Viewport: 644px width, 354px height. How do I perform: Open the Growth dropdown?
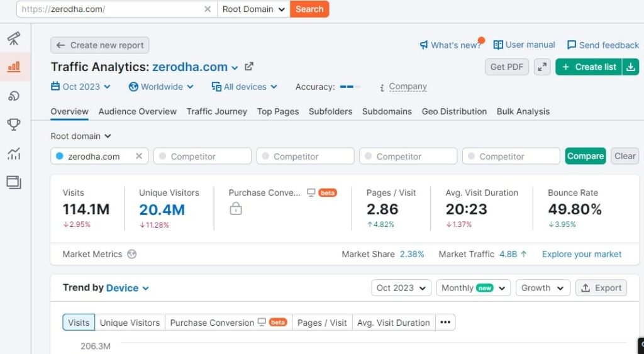[x=543, y=288]
